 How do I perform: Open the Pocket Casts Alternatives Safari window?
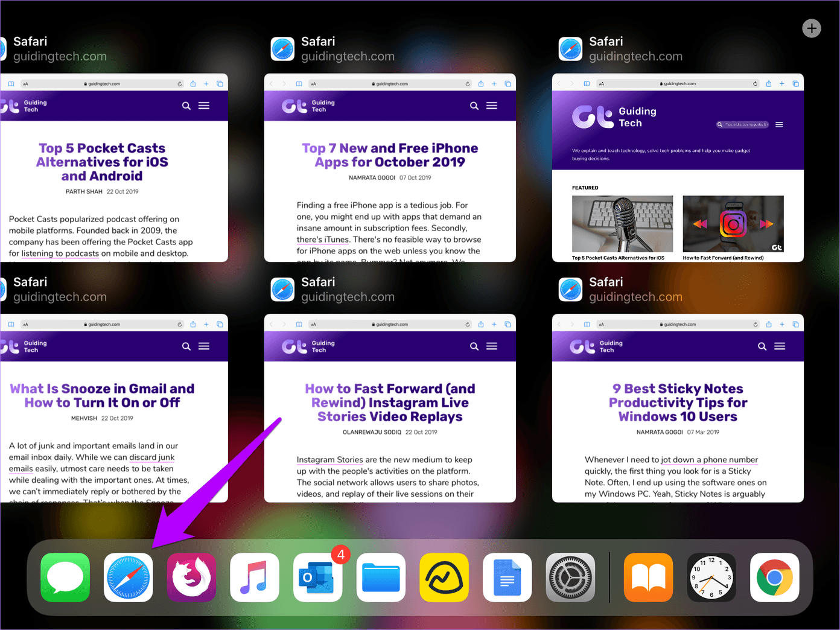pos(114,168)
